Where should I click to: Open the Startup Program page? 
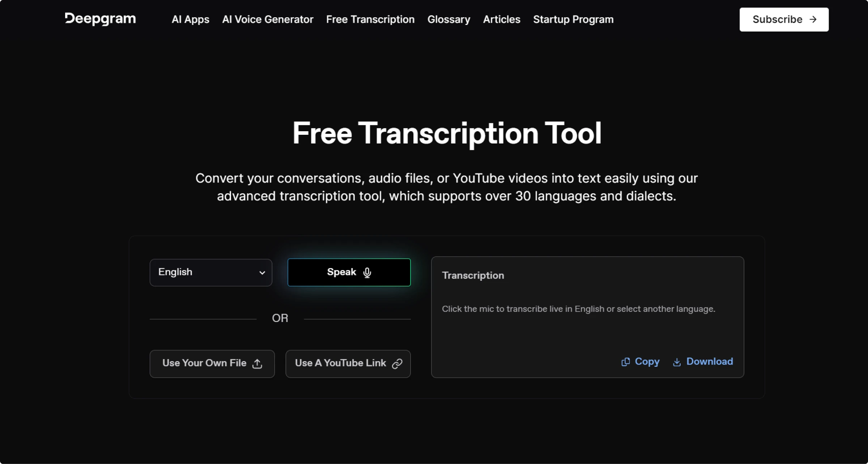coord(573,20)
